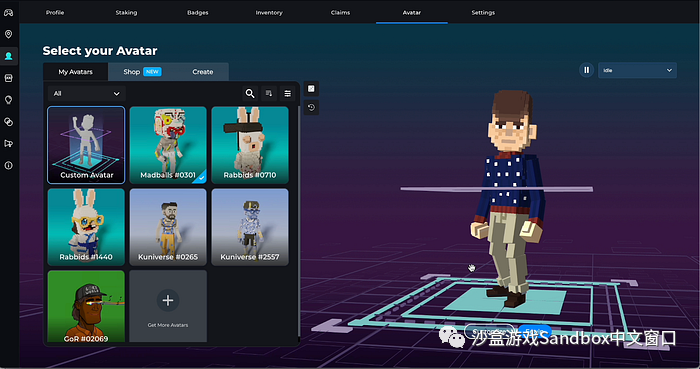Select the GoR #02069 avatar
The height and width of the screenshot is (369, 700).
coord(86,307)
